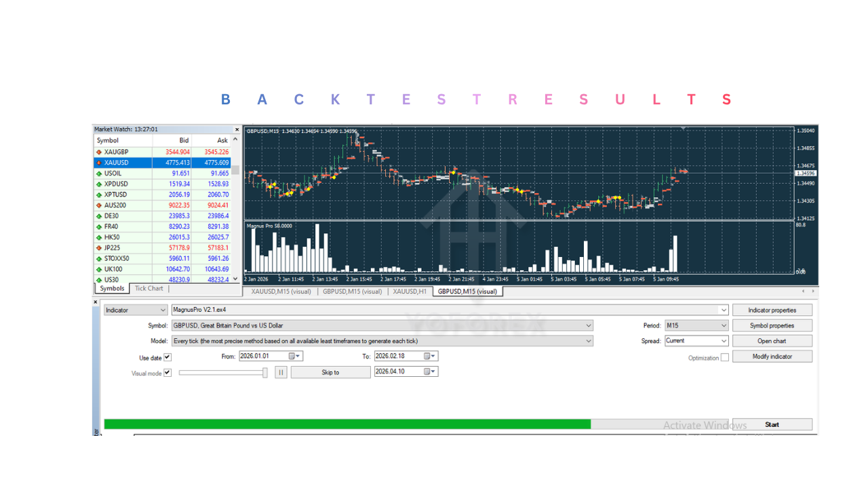868x488 pixels.
Task: Click the XAUUSD symbol diamond icon
Action: pos(98,162)
